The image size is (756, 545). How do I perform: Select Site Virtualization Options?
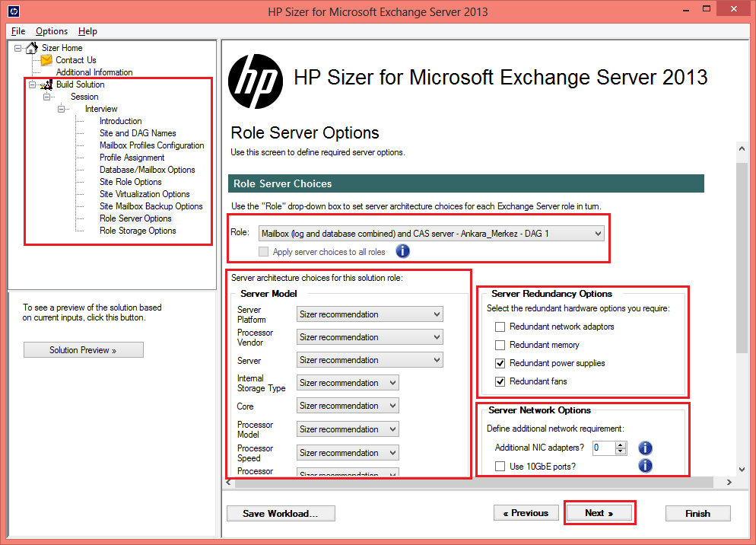[x=145, y=194]
